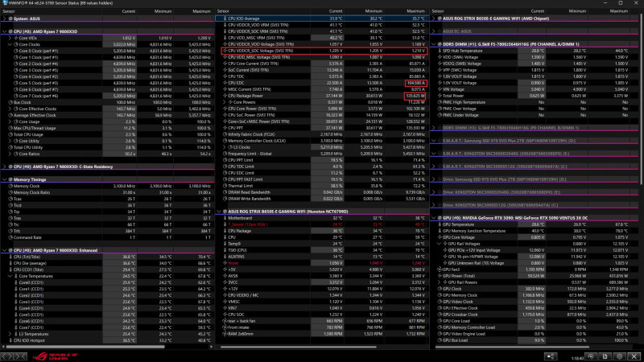Click voltage bolt icon beside Core VIDs
The image size is (644, 362).
(16, 38)
